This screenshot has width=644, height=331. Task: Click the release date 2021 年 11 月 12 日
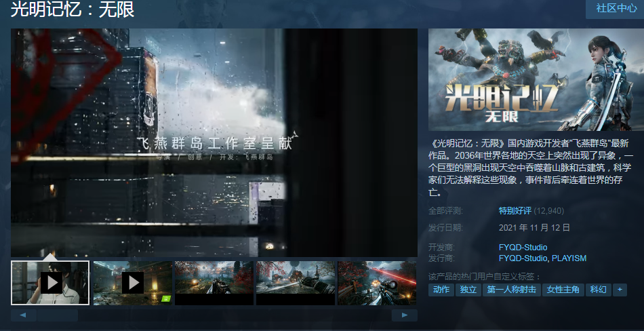pyautogui.click(x=534, y=228)
